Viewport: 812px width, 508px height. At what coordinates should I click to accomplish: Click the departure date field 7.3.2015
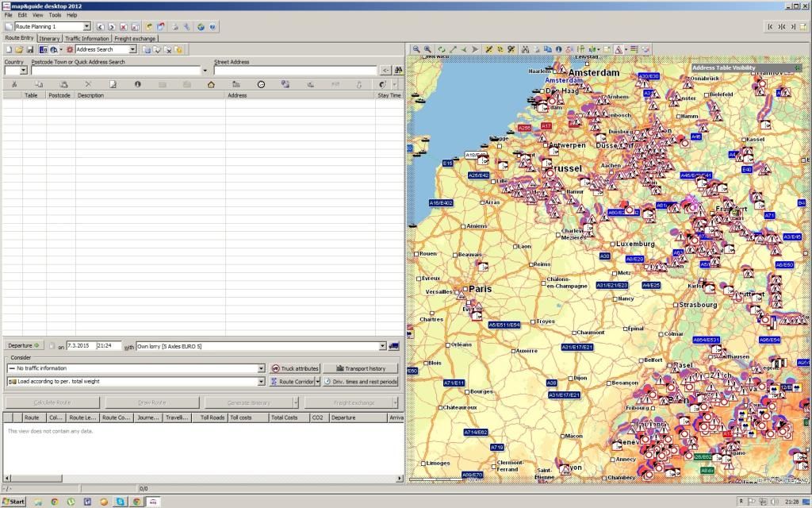point(81,346)
